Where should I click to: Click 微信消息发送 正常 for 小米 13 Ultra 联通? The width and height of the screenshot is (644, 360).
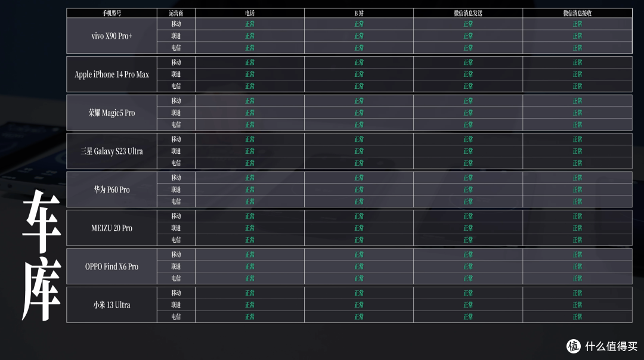click(x=468, y=305)
